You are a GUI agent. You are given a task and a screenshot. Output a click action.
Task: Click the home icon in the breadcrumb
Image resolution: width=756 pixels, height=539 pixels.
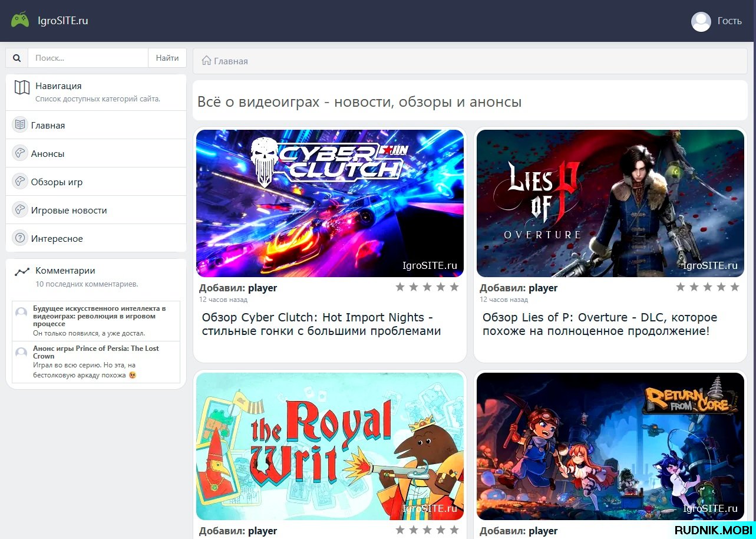206,61
